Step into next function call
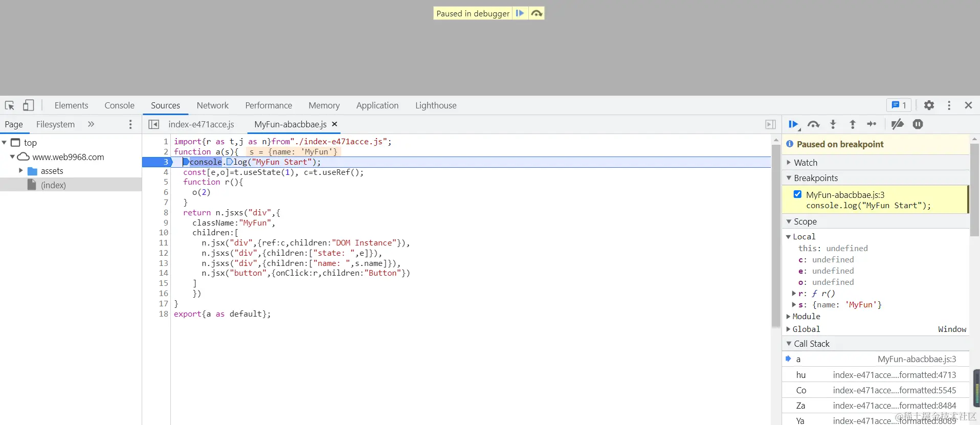980x425 pixels. coord(833,124)
